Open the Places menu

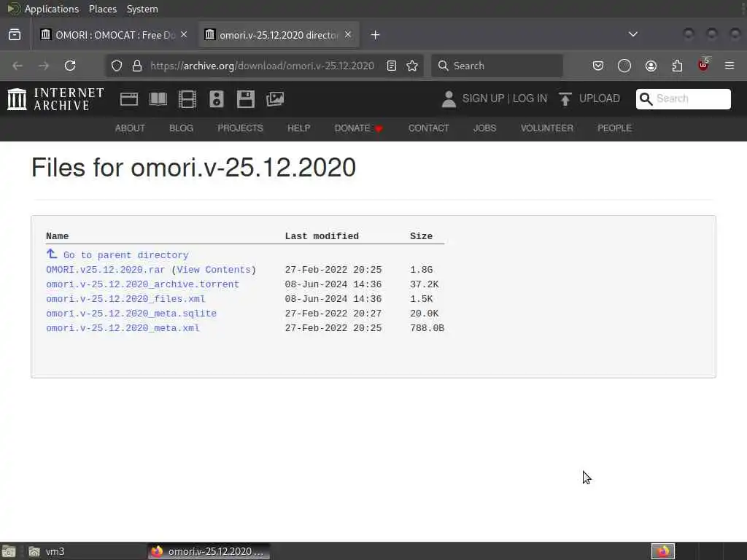click(103, 9)
